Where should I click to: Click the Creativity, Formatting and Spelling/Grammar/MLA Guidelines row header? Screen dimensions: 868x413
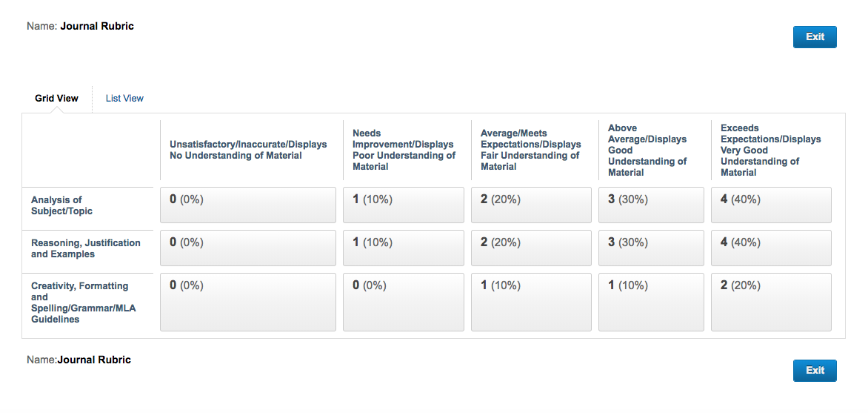[x=83, y=303]
